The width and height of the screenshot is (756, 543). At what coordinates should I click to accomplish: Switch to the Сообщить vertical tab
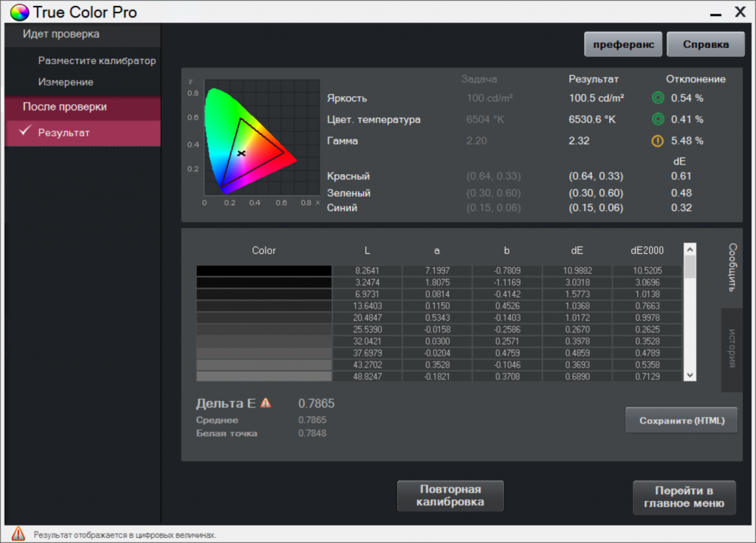[x=732, y=268]
